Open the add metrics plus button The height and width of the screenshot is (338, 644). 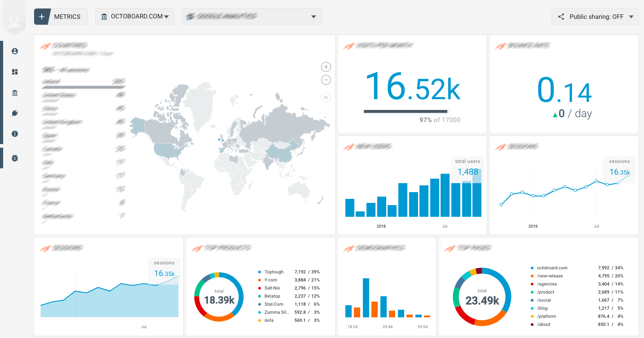(x=41, y=16)
